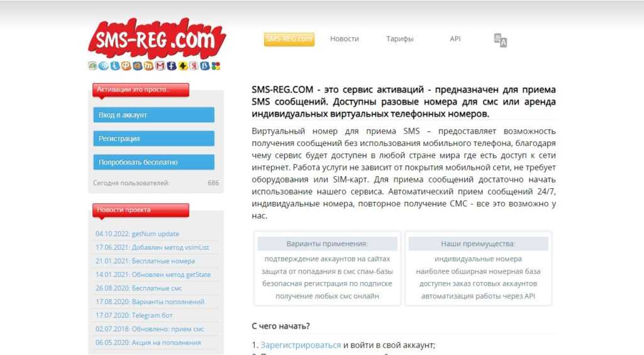Click the yellow lightning bolt icon
Viewport: 644px width, 355px height.
point(183,65)
